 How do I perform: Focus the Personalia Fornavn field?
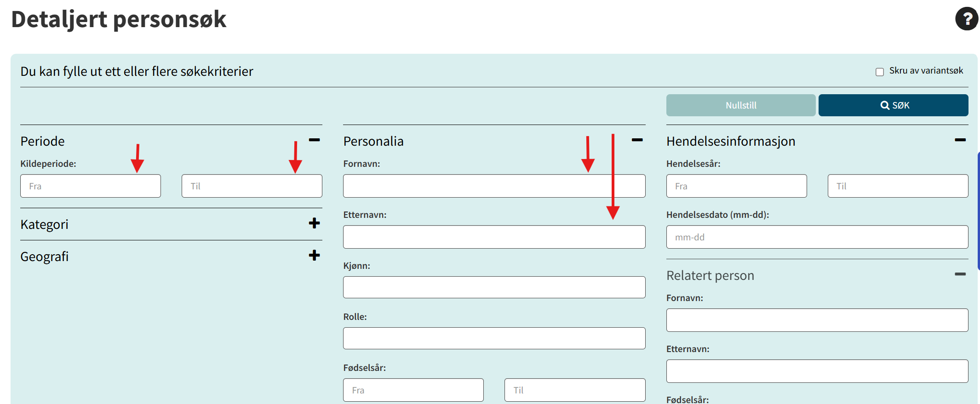[x=494, y=186]
